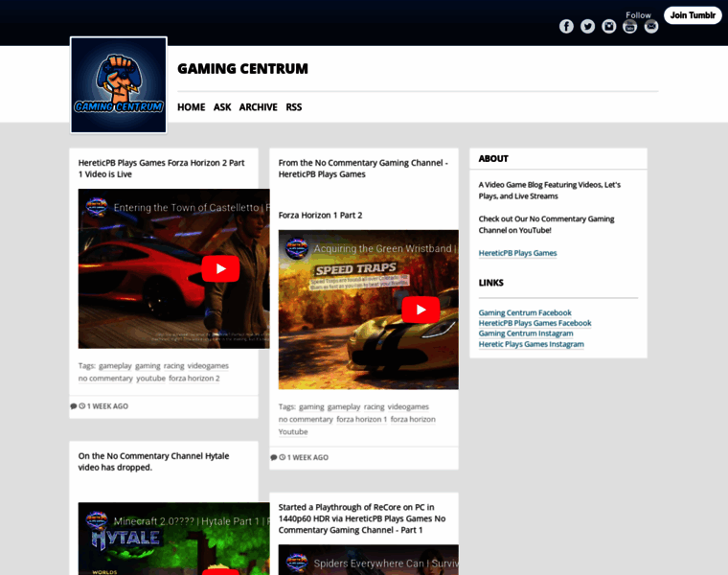Open the Spiders Everywhere video title

(386, 563)
